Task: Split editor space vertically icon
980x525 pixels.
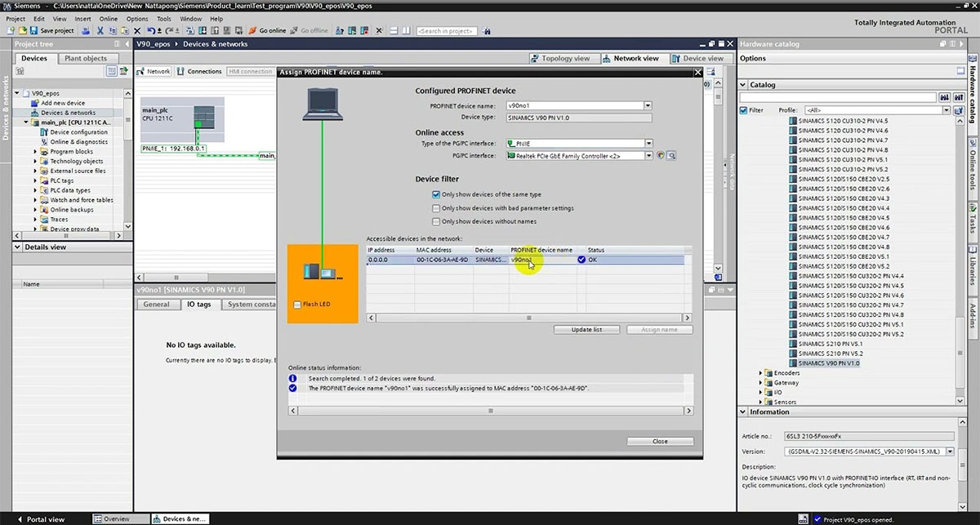Action: click(x=405, y=30)
